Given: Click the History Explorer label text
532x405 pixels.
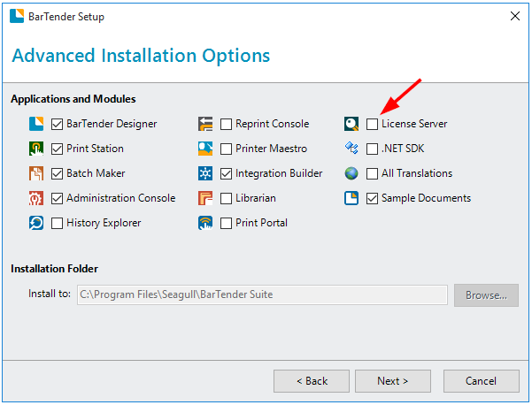Looking at the screenshot, I should pos(104,223).
